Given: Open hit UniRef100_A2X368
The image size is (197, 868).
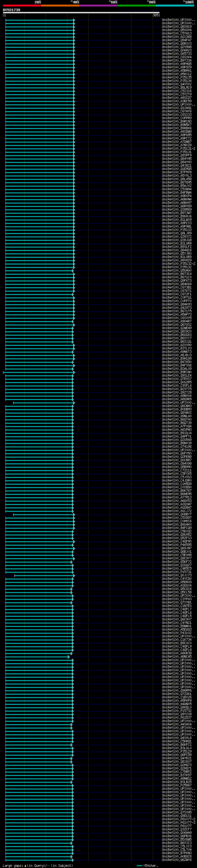Looking at the screenshot, I should click(x=177, y=37).
